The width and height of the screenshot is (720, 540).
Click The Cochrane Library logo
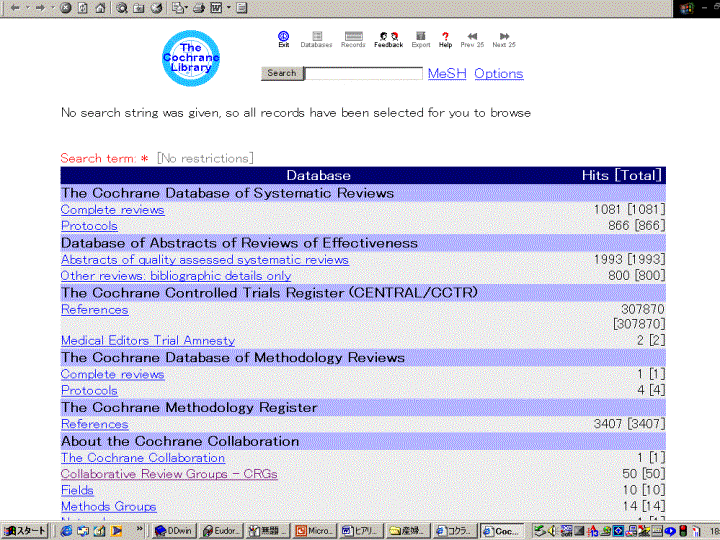pos(191,58)
